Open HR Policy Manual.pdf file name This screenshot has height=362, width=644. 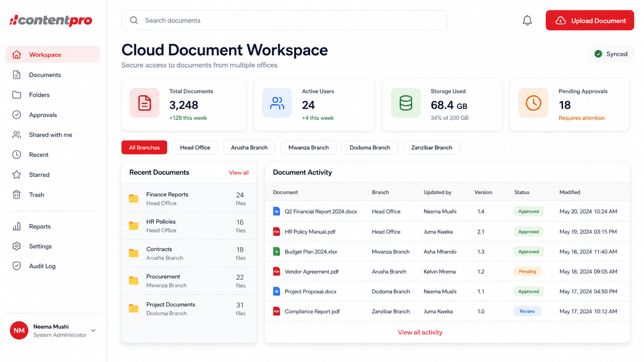310,232
